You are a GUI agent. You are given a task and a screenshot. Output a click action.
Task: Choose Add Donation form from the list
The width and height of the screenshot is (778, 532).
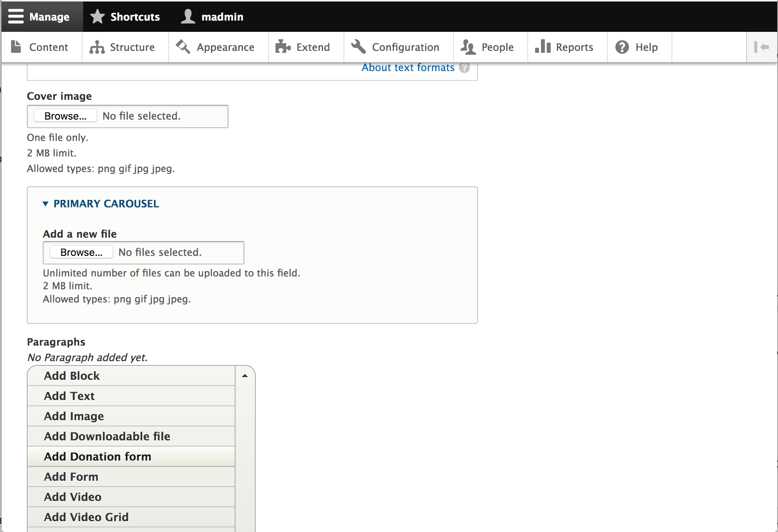97,456
